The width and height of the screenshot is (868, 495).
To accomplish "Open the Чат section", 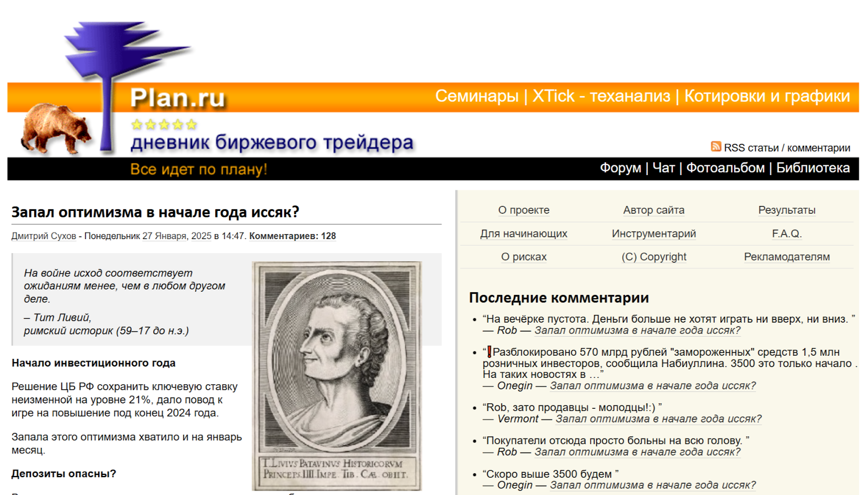I will coord(663,168).
